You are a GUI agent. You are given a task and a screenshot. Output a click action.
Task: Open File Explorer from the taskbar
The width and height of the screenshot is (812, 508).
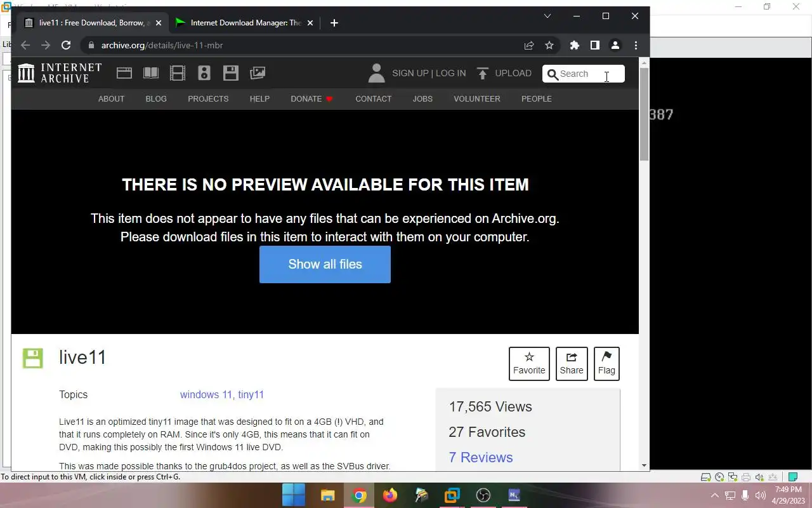tap(327, 495)
